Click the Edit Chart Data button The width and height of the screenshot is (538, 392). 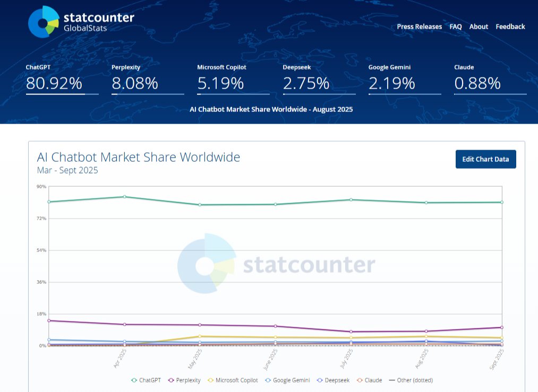coord(485,159)
